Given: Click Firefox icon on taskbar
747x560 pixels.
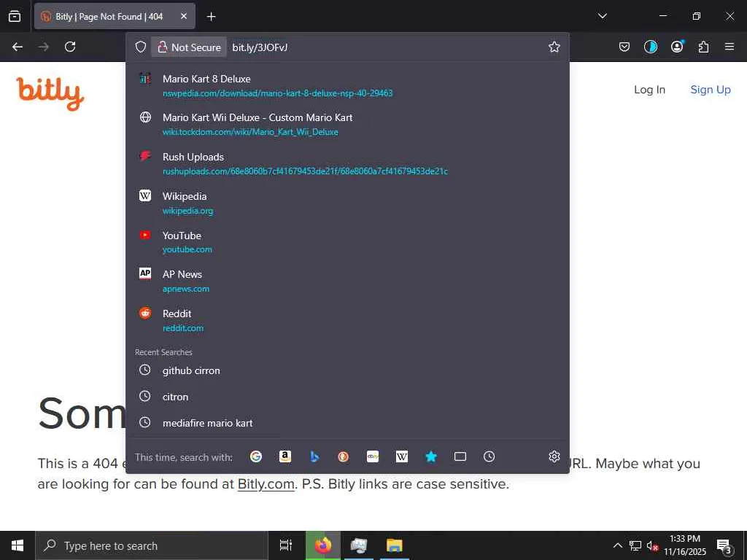Looking at the screenshot, I should coord(323,545).
